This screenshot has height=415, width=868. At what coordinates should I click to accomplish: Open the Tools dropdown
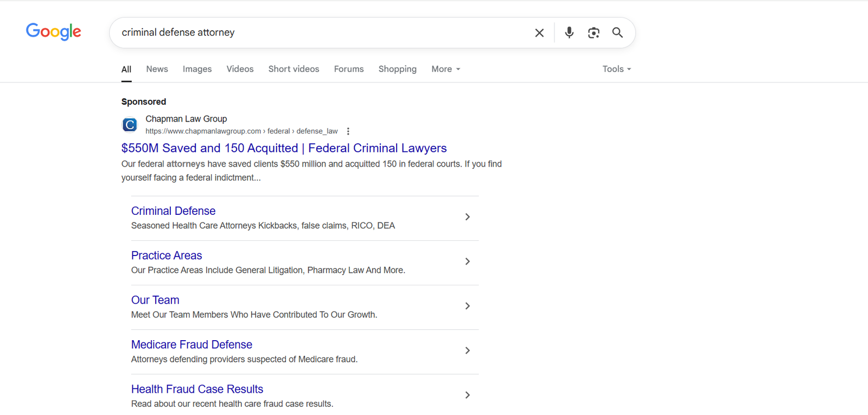(617, 69)
